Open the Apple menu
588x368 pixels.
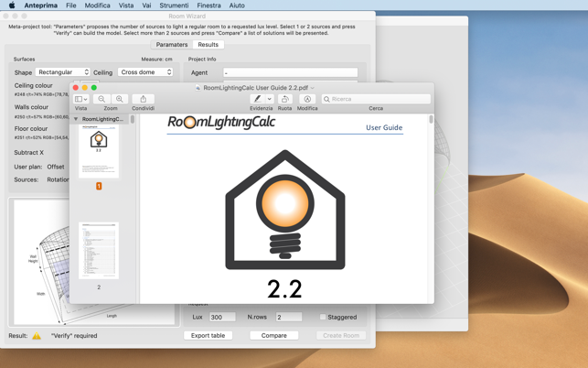coord(12,5)
